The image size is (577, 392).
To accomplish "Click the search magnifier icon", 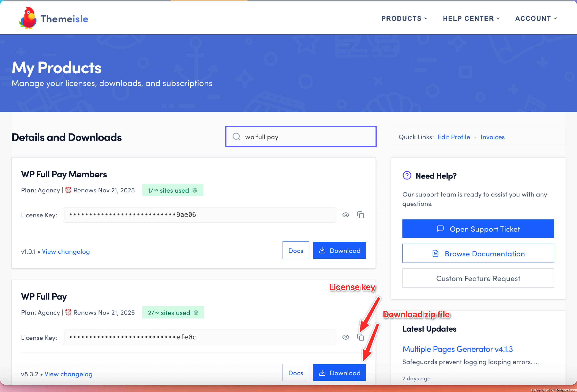I will click(236, 137).
